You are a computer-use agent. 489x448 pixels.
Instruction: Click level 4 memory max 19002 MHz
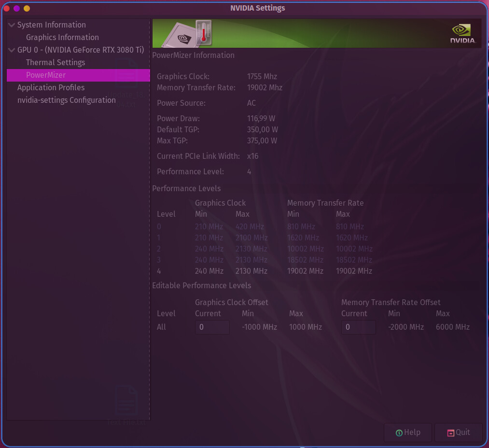(354, 271)
